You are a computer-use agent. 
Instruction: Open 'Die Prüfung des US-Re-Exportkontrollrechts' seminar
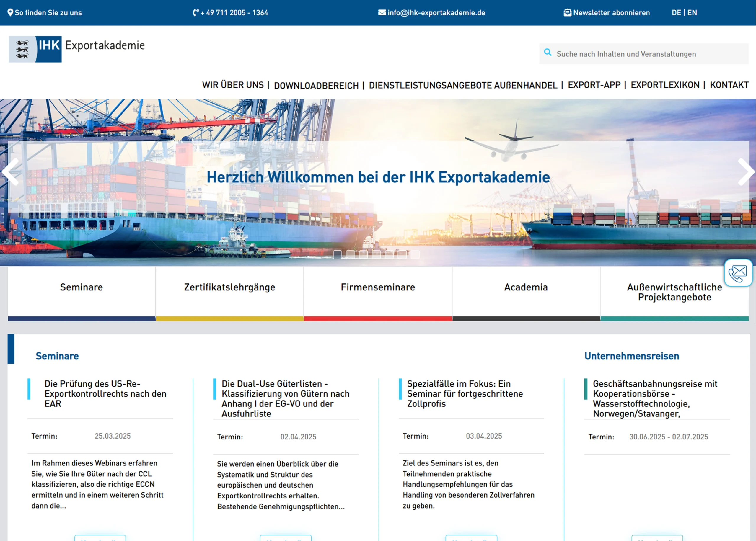click(105, 394)
